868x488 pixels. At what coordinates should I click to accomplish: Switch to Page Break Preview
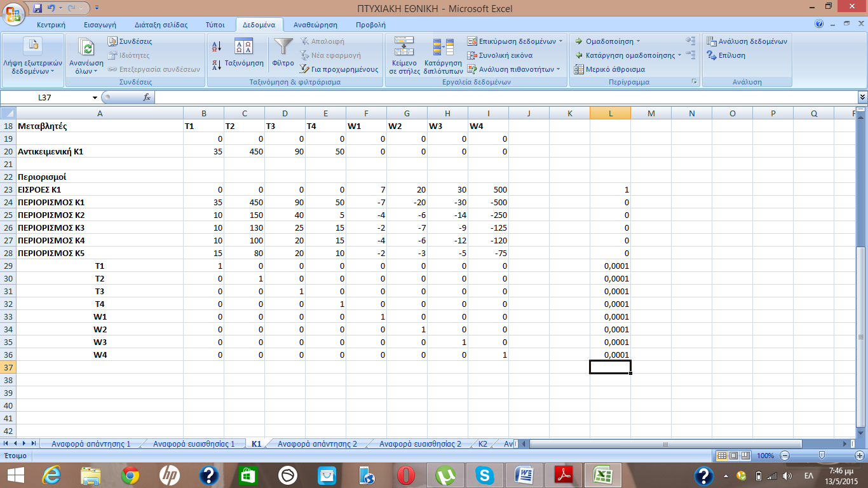pos(745,456)
